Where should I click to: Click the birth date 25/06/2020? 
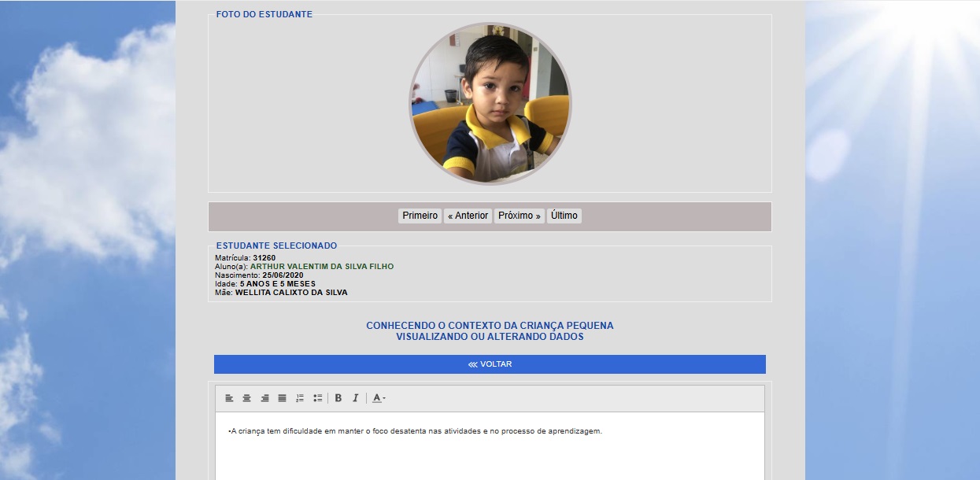tap(283, 275)
